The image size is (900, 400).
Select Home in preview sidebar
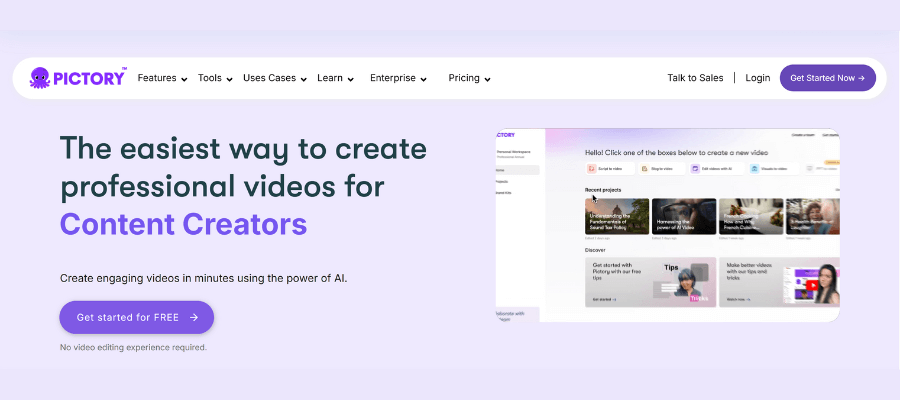pos(517,170)
